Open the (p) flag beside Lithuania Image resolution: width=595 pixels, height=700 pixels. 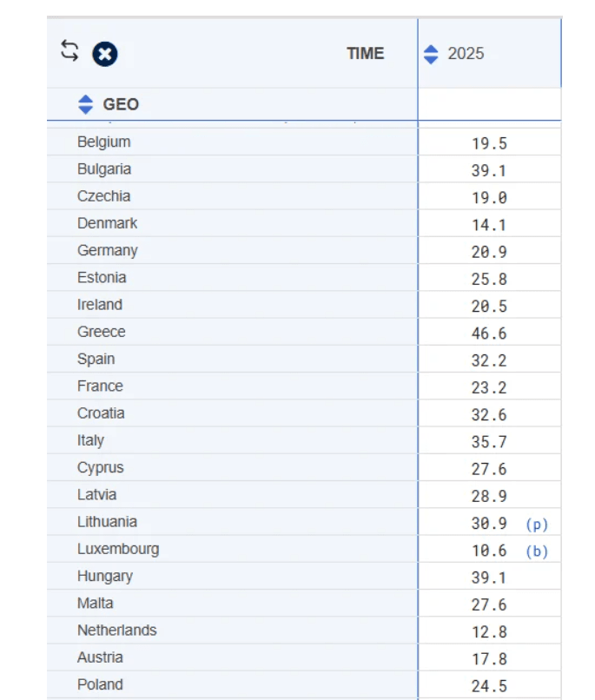tap(537, 524)
